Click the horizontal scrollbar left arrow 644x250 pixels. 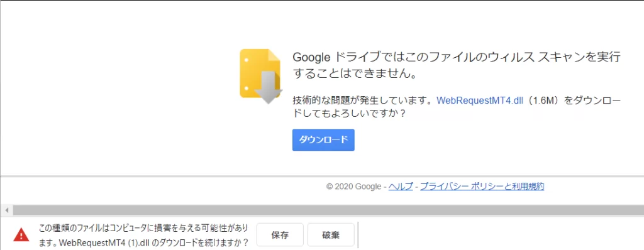click(6, 210)
